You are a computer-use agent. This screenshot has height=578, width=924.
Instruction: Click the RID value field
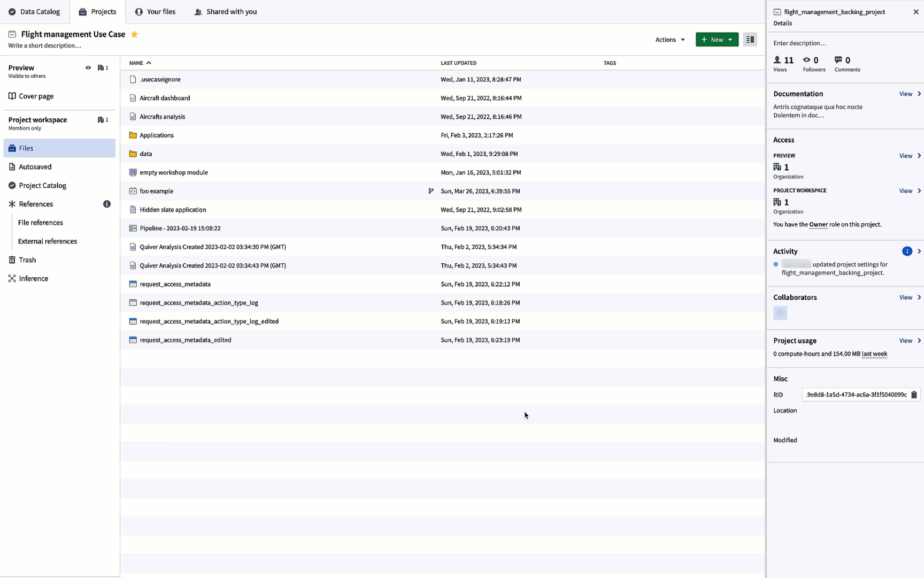856,395
